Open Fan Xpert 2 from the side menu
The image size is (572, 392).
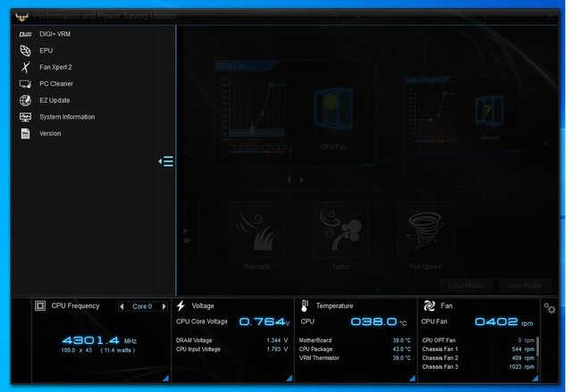click(x=55, y=67)
